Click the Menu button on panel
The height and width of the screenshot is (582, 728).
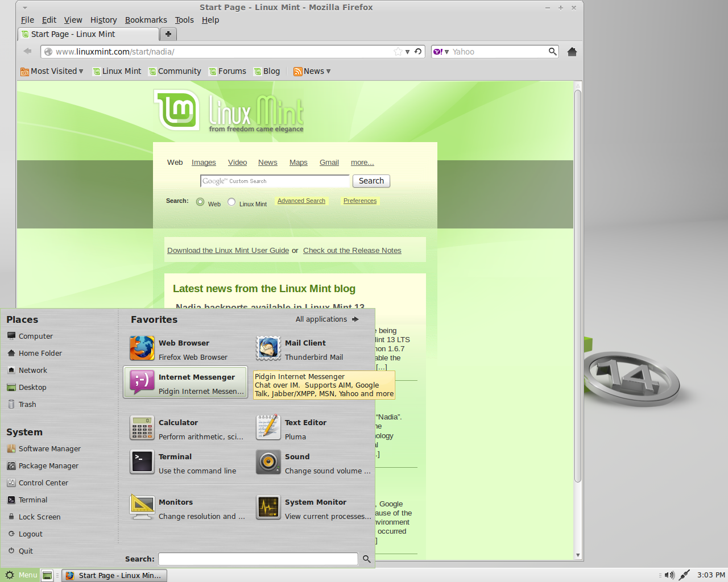(x=20, y=575)
